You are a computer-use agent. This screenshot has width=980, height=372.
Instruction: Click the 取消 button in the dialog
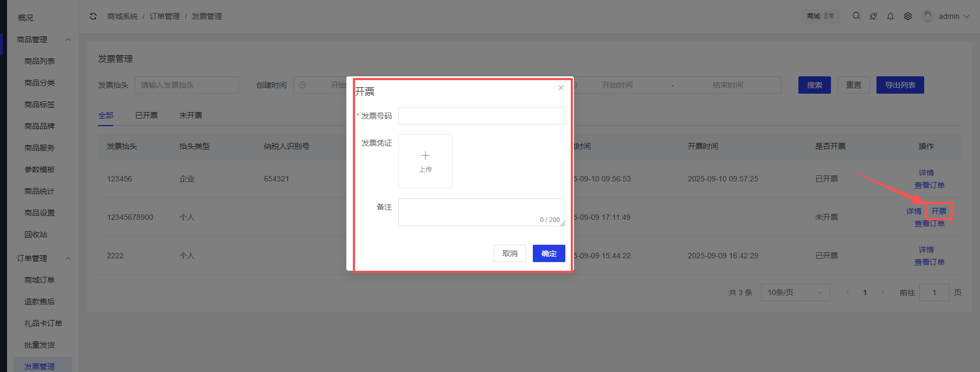tap(510, 253)
